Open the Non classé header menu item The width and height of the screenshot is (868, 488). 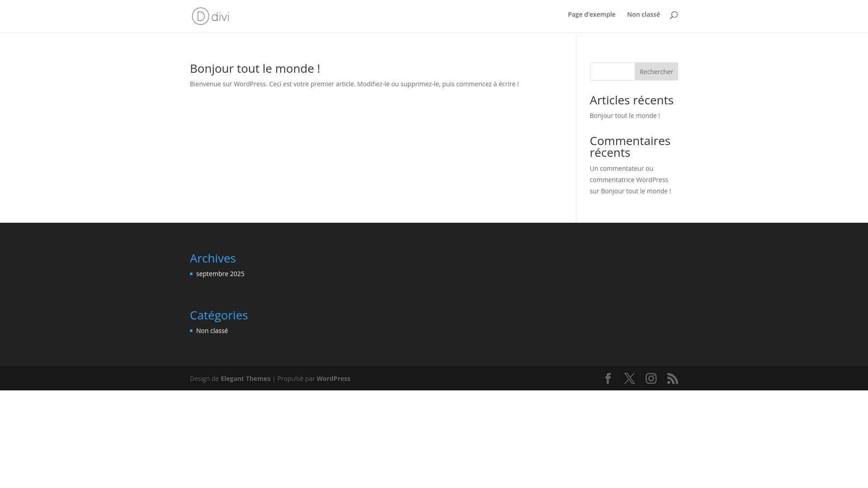point(643,14)
